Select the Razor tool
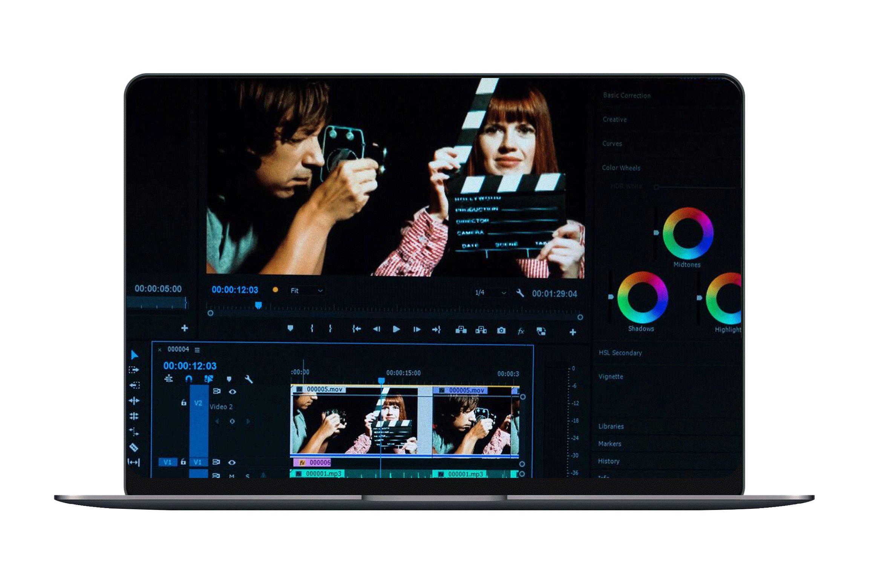The image size is (882, 588). click(134, 448)
